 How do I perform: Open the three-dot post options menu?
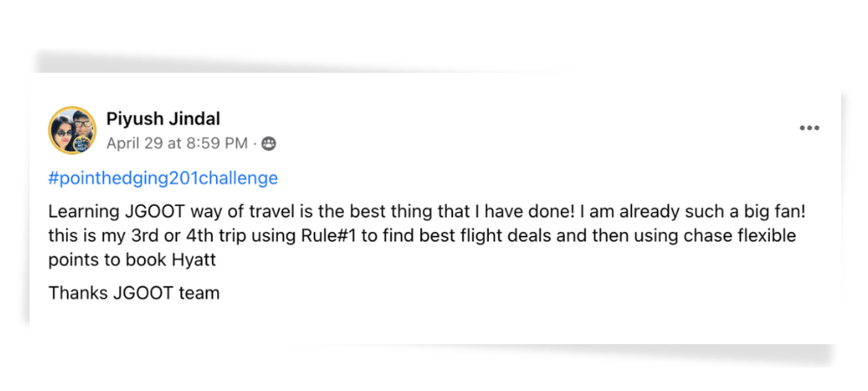[x=809, y=129]
